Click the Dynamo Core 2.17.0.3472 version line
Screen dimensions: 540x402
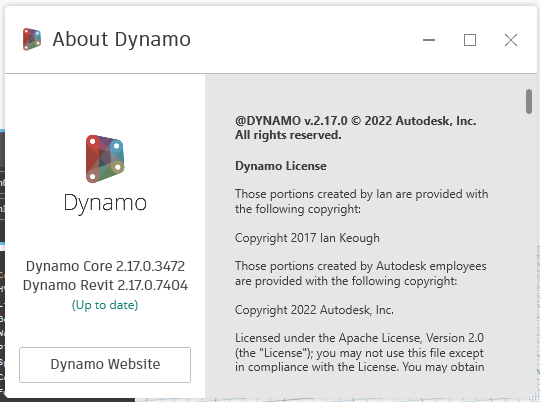pyautogui.click(x=105, y=266)
